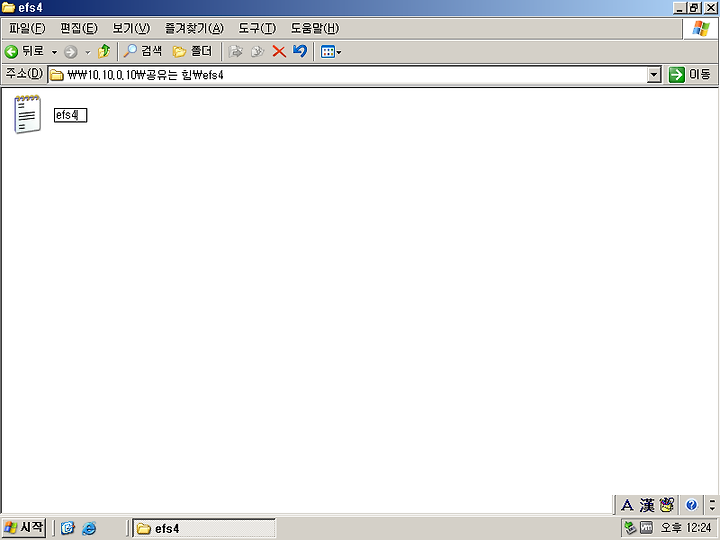Minimize the efs4 window

[680, 8]
